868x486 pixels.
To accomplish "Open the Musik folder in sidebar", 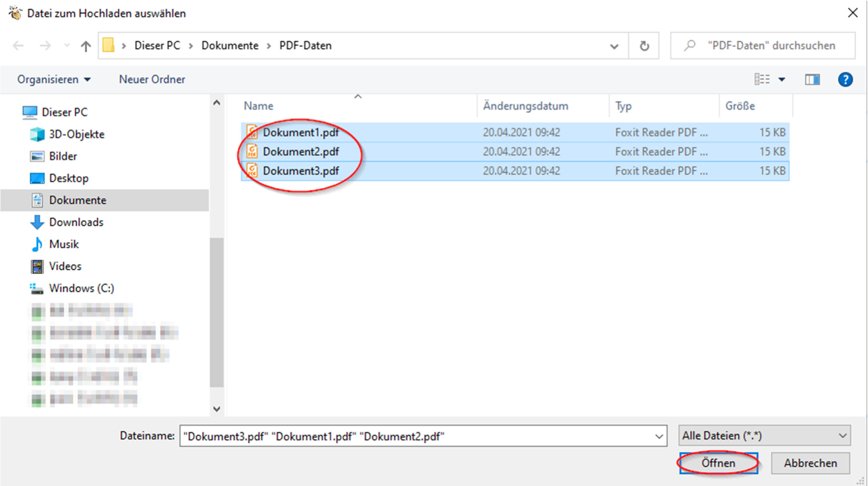I will point(64,244).
